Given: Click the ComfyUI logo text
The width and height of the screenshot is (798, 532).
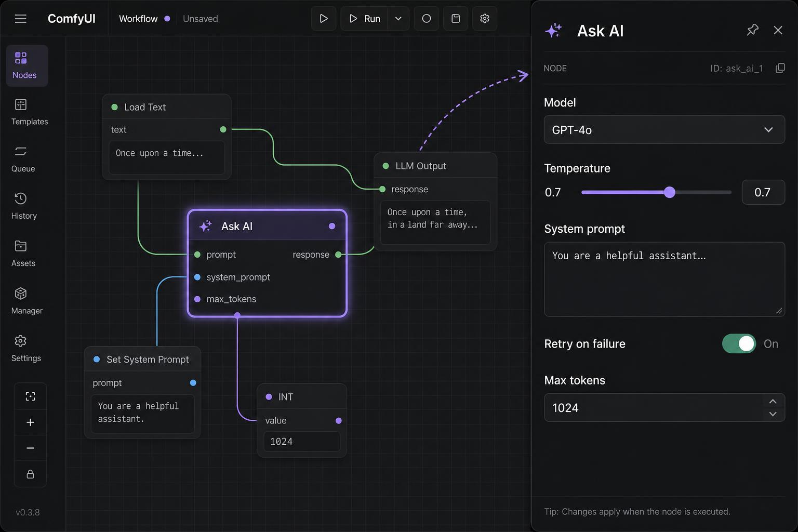Looking at the screenshot, I should [72, 19].
